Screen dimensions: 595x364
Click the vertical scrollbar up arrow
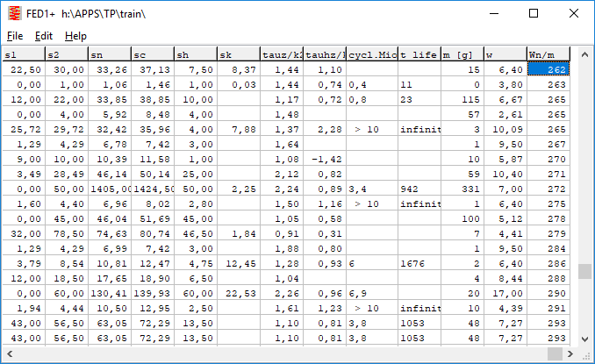(x=584, y=56)
